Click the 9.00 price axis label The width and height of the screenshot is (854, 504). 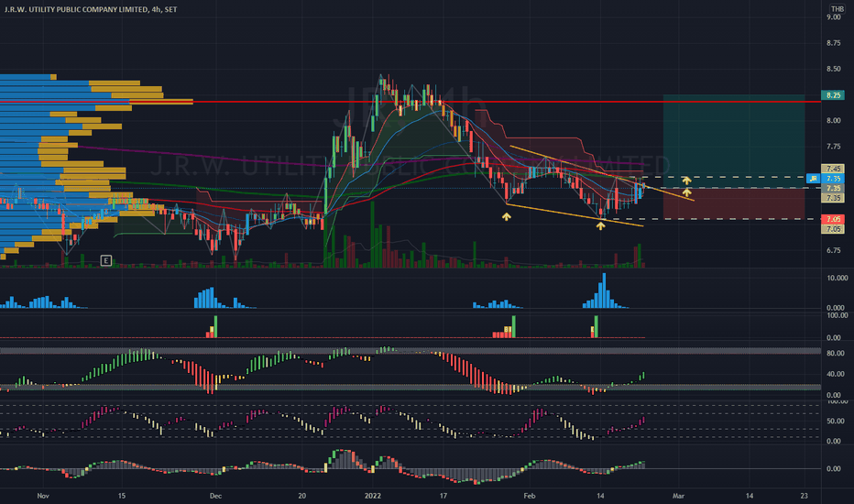tap(833, 17)
